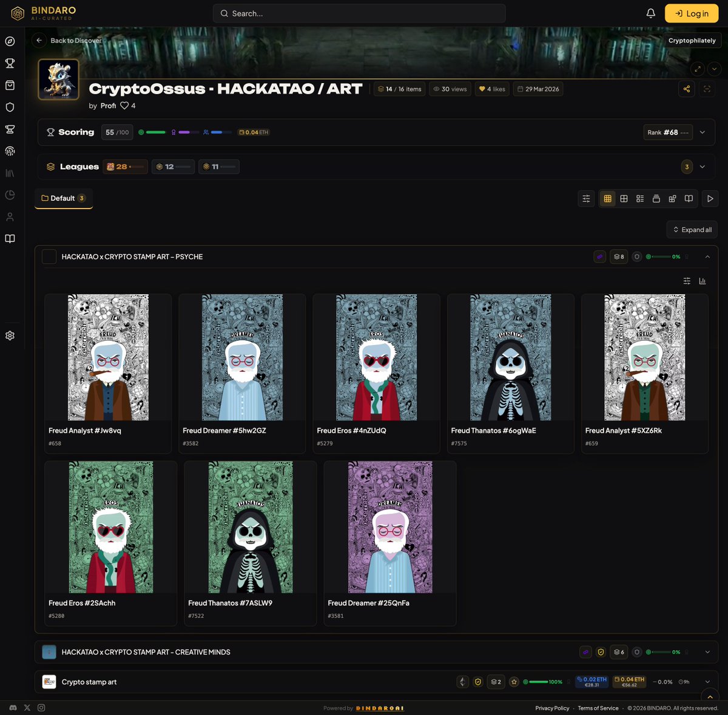
Task: Click the 100% progress bar on Crypto stamp art
Action: coord(539,682)
